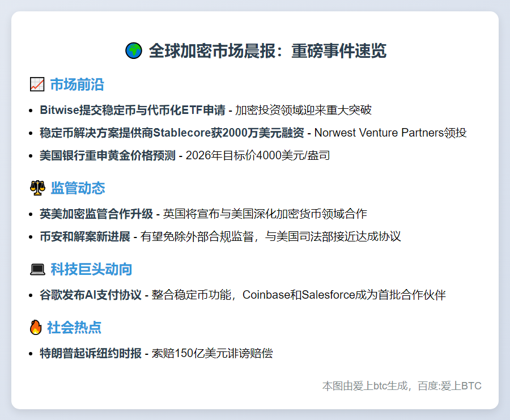Jump to the 科技巨头动向 heading
The height and width of the screenshot is (420, 510).
tap(91, 269)
